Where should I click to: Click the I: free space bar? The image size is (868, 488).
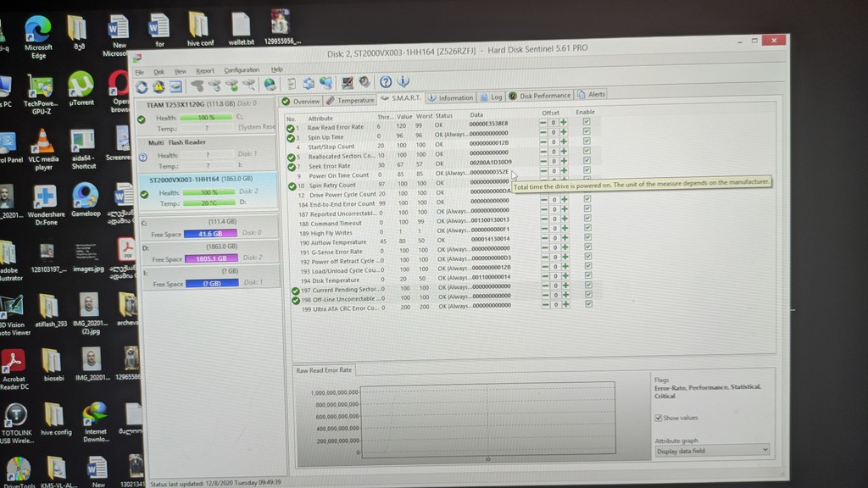[212, 283]
